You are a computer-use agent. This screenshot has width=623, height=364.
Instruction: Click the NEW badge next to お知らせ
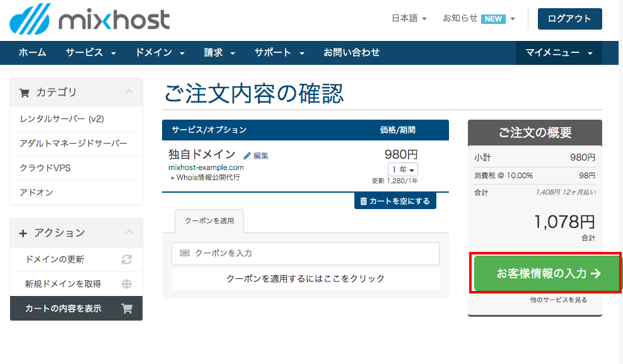(x=493, y=19)
